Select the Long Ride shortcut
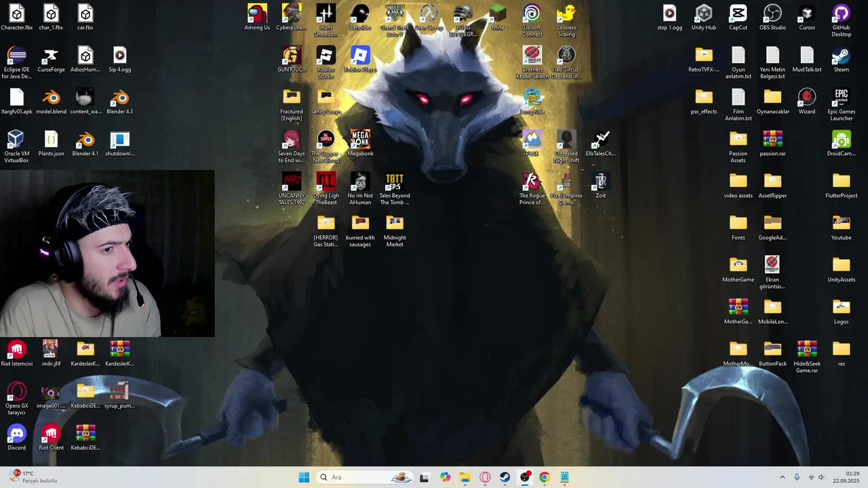 point(532,102)
